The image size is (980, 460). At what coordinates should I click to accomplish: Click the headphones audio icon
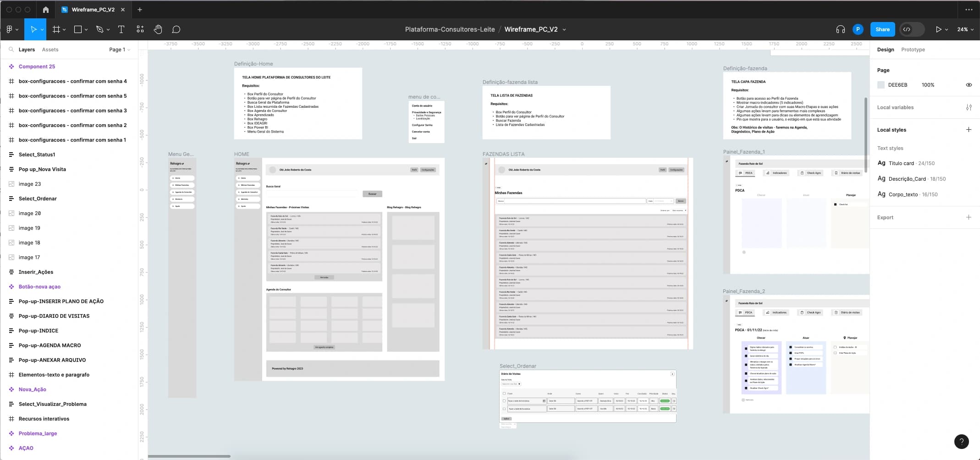[x=840, y=29]
